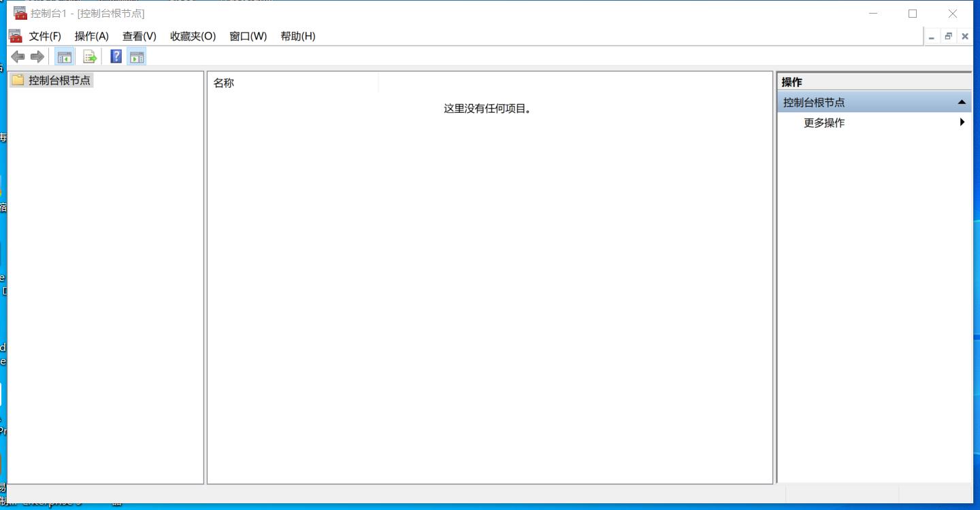980x510 pixels.
Task: Click the MMC console icon in the title bar
Action: point(19,12)
